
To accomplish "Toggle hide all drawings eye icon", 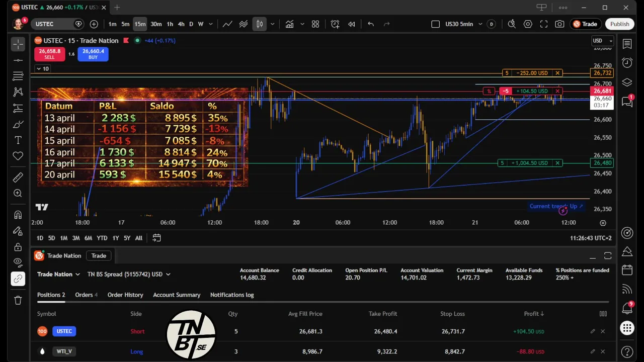I will pyautogui.click(x=18, y=262).
